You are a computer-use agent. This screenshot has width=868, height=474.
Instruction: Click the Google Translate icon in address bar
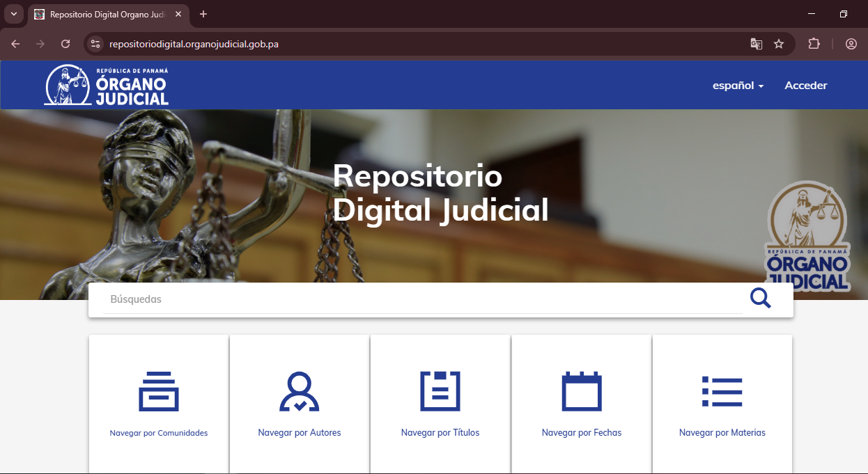[x=756, y=44]
